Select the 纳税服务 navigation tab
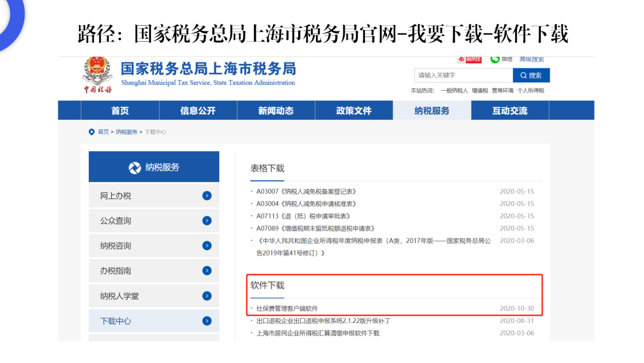The image size is (644, 363). pos(432,110)
